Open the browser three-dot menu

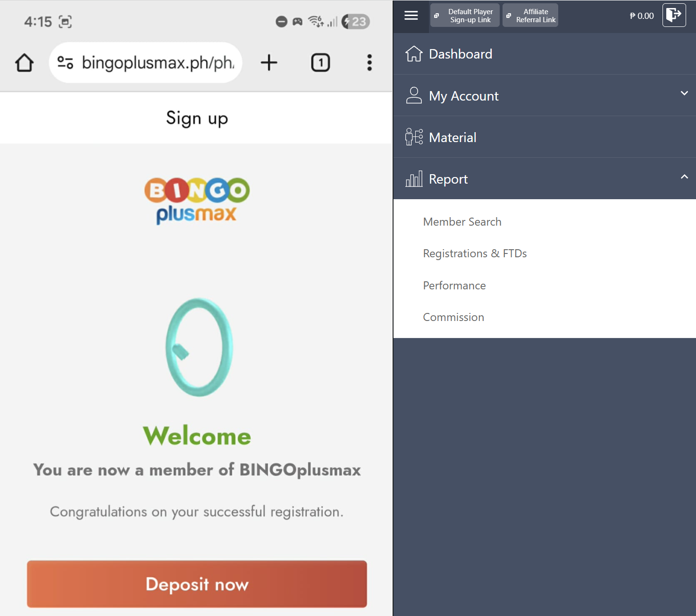click(x=369, y=63)
